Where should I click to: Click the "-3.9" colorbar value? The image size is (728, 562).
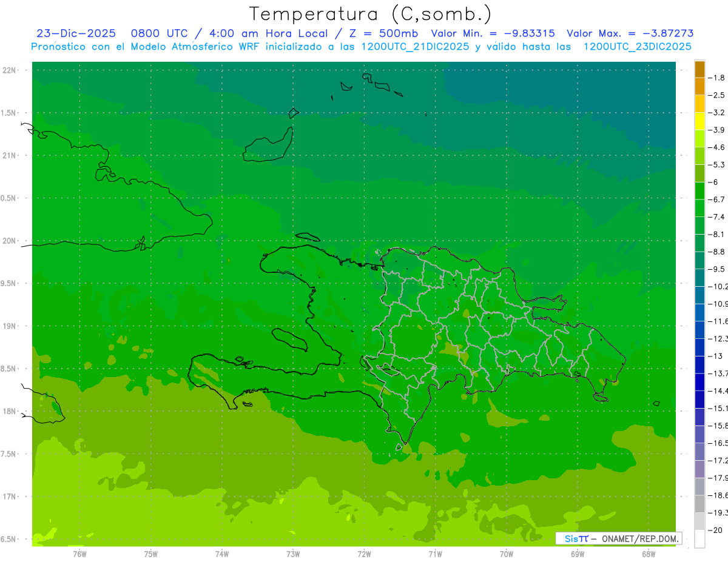[x=718, y=130]
